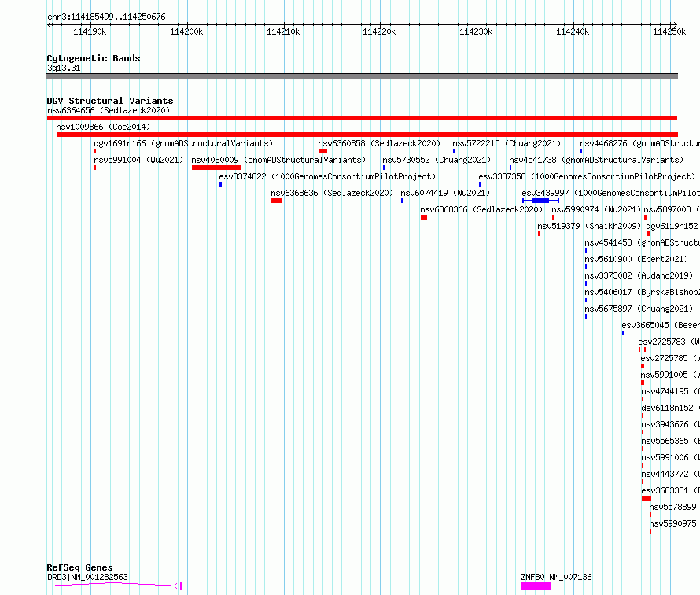Click nsv5578899 variant label
The image size is (700, 595).
672,507
